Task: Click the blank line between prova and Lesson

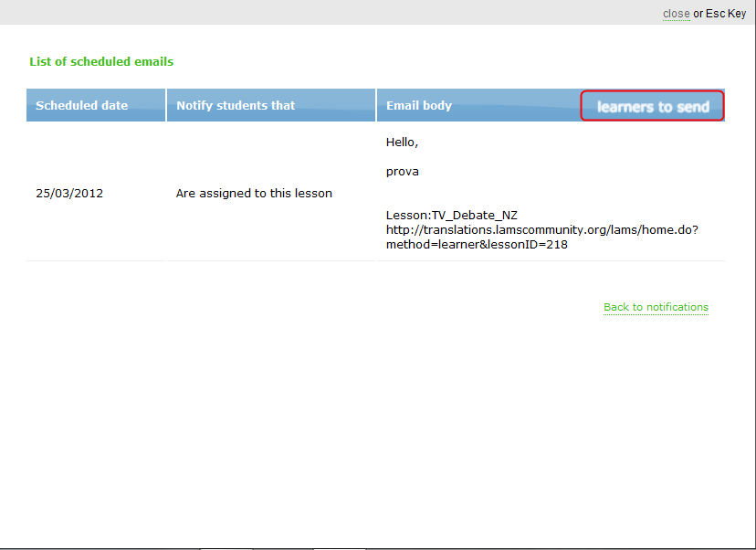Action: (457, 194)
